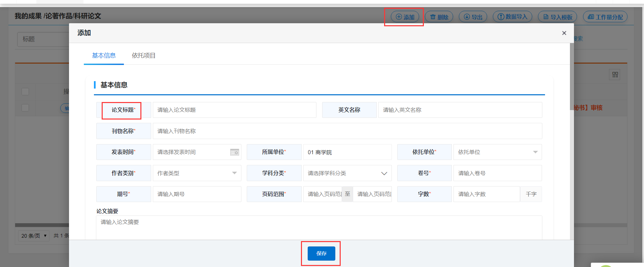
Task: Open the 数据导入 data import button
Action: [512, 17]
